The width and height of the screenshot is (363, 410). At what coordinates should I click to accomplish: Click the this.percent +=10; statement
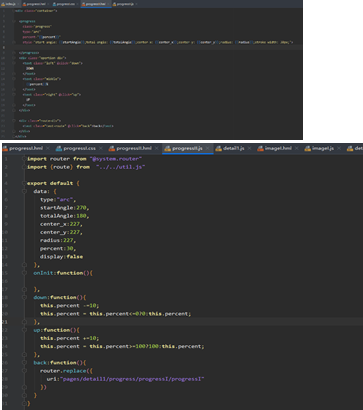click(x=70, y=338)
